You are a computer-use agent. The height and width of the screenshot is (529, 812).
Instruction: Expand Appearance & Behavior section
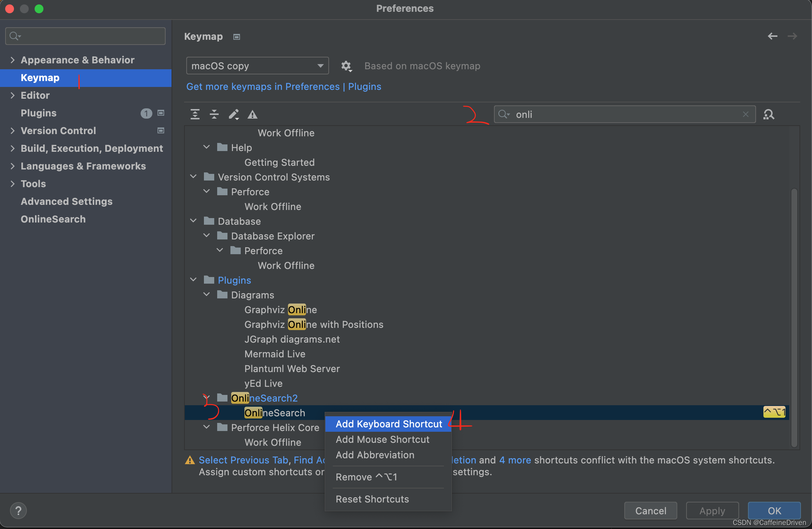[13, 60]
